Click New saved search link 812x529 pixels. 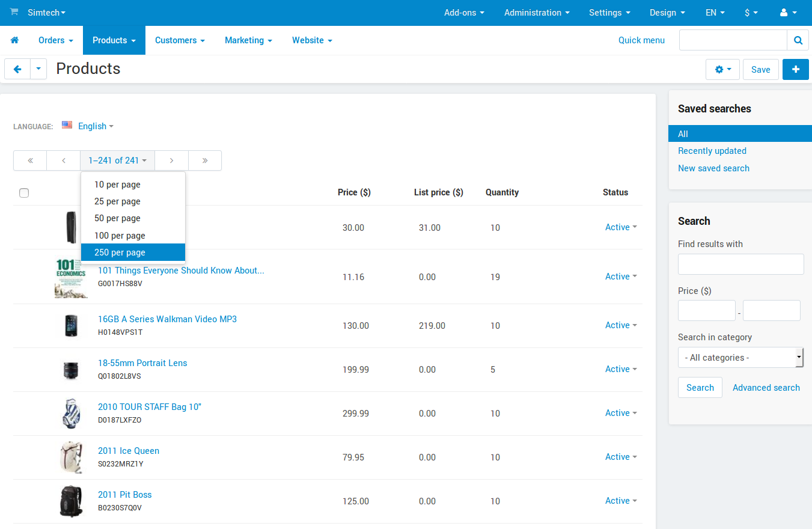(713, 168)
